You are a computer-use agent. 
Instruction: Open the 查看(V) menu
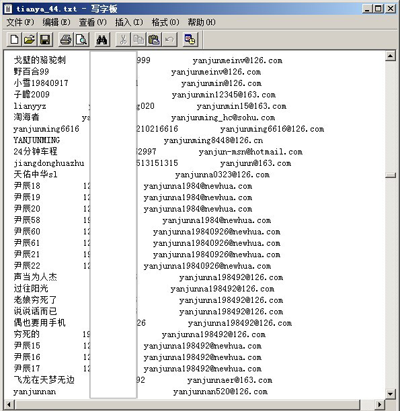coord(93,22)
